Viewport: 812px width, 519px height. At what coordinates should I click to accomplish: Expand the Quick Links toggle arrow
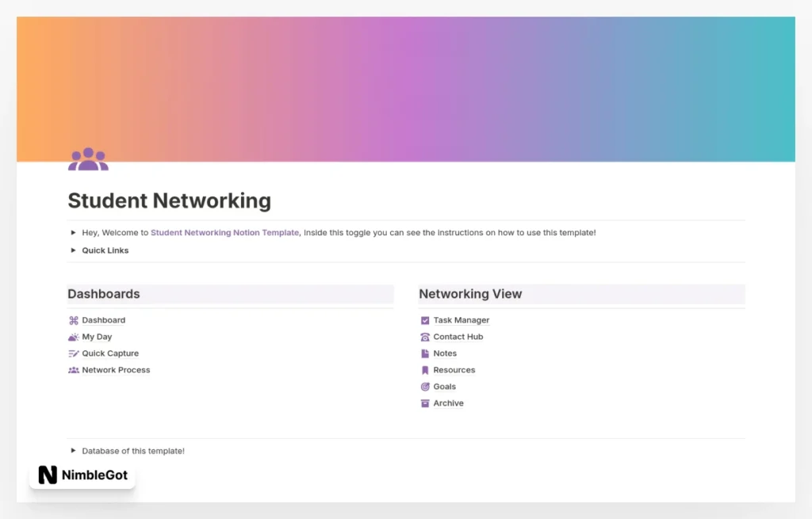pyautogui.click(x=73, y=250)
